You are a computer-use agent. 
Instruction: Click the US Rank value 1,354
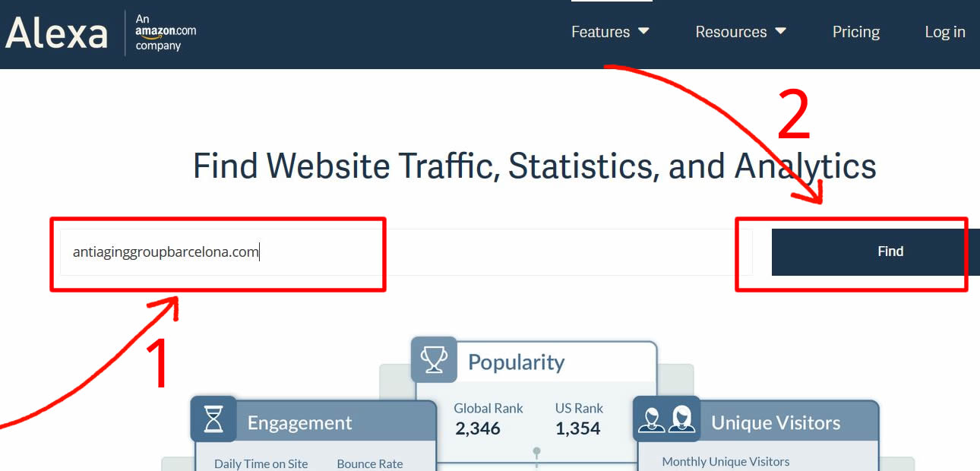pos(577,428)
